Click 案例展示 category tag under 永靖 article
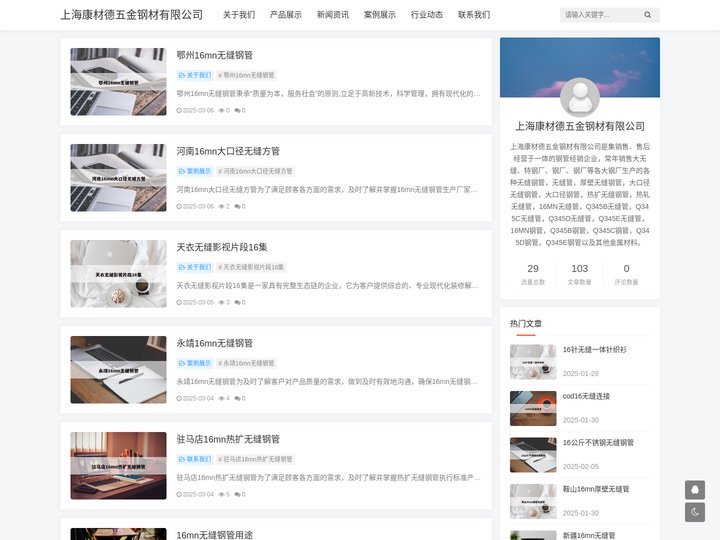 pyautogui.click(x=195, y=363)
